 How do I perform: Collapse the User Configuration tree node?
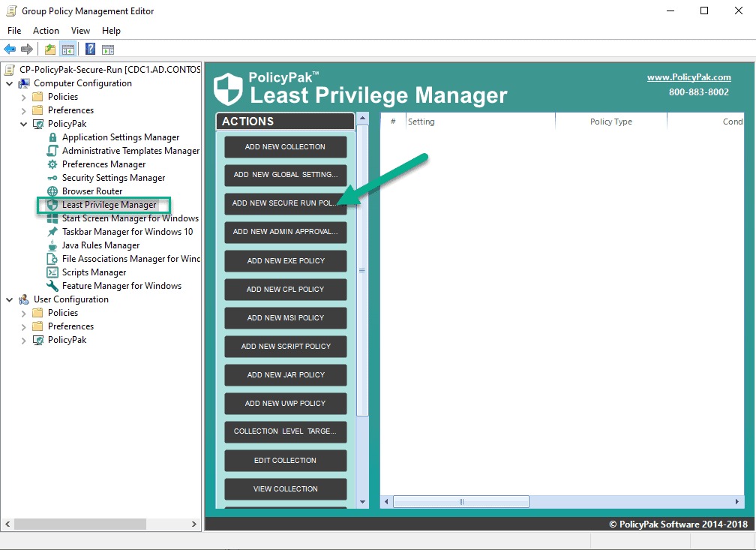[x=10, y=299]
